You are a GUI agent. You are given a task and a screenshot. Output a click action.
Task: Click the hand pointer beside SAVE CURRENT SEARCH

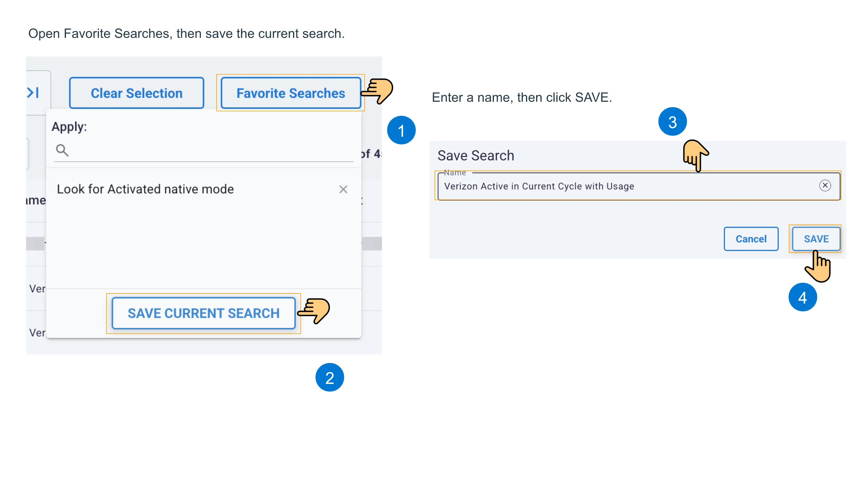tap(314, 311)
